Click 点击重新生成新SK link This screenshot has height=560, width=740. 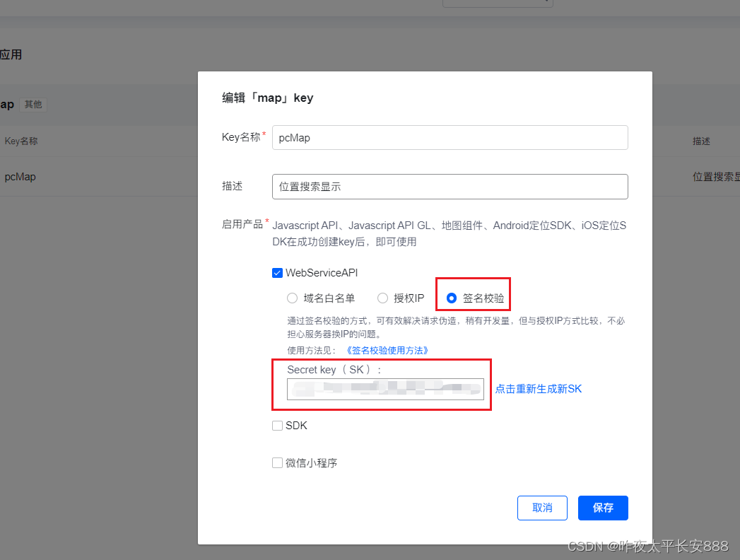(x=539, y=389)
